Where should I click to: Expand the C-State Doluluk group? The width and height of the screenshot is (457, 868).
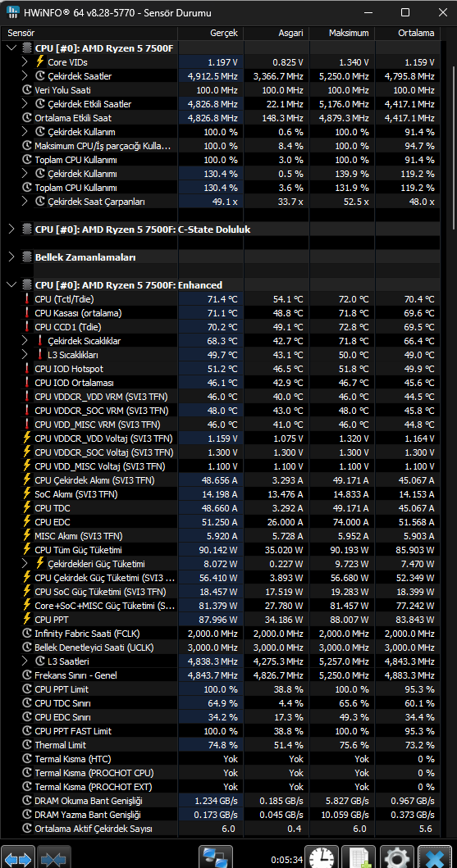tap(11, 229)
